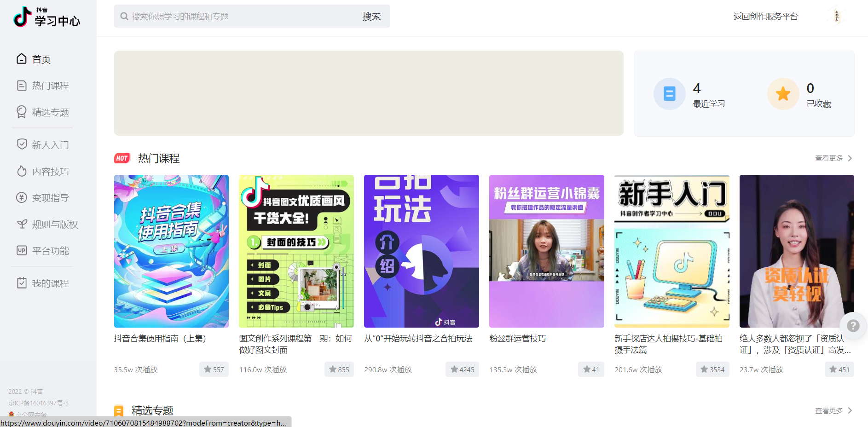
Task: Open 热门课程 from the sidebar icon
Action: [21, 85]
